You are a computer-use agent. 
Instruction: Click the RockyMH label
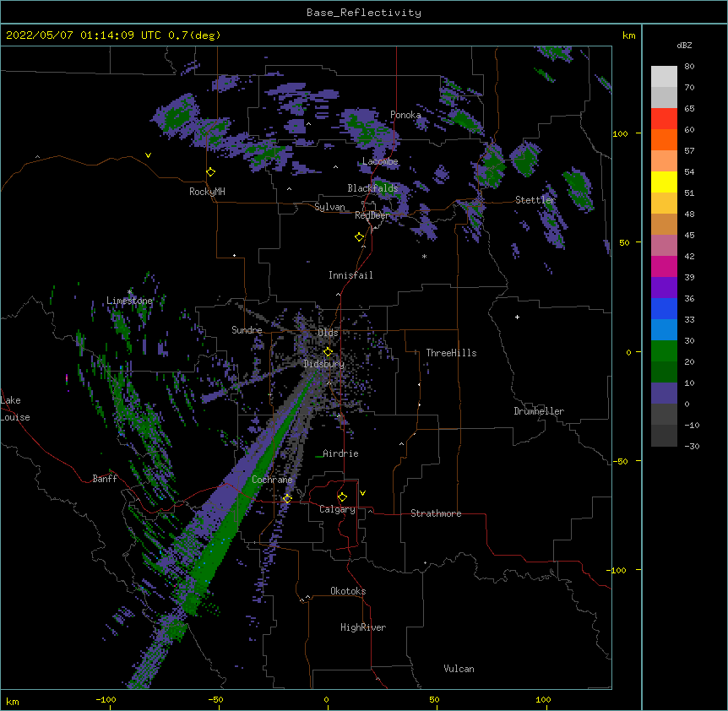207,192
